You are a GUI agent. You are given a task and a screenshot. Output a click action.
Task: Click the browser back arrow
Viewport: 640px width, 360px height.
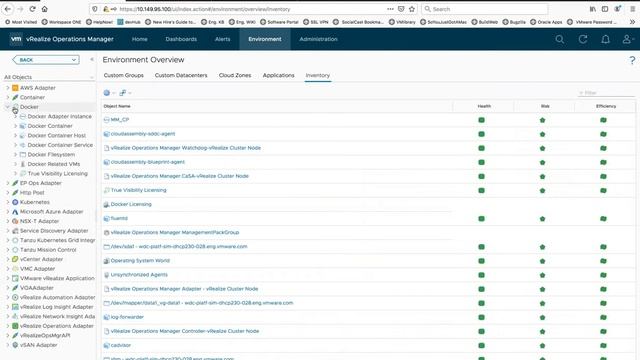[x=8, y=9]
